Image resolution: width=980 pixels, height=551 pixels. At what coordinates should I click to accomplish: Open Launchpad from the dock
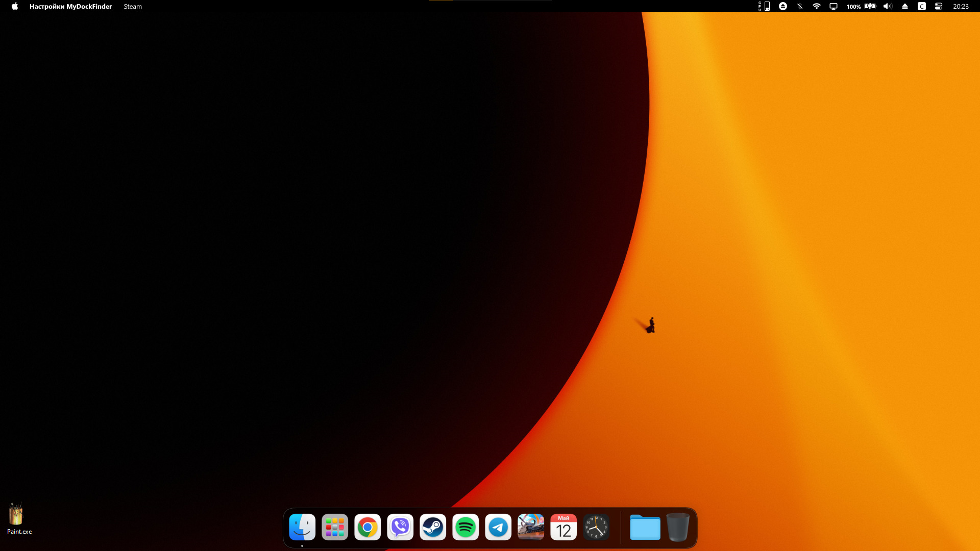335,527
